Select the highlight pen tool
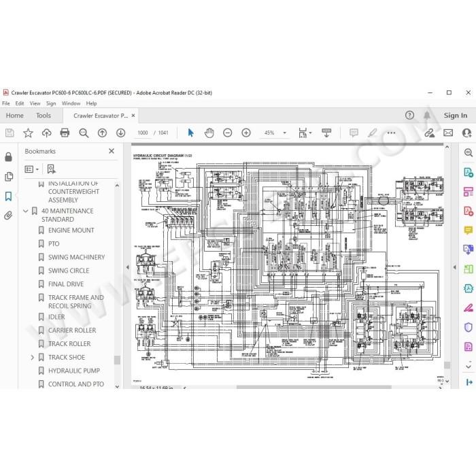The image size is (476, 476). click(x=373, y=133)
